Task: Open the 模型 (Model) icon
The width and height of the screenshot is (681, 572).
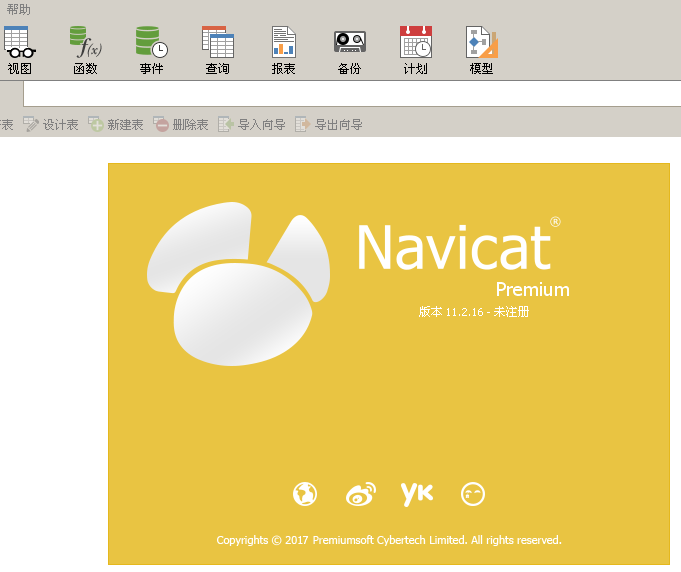Action: 481,50
